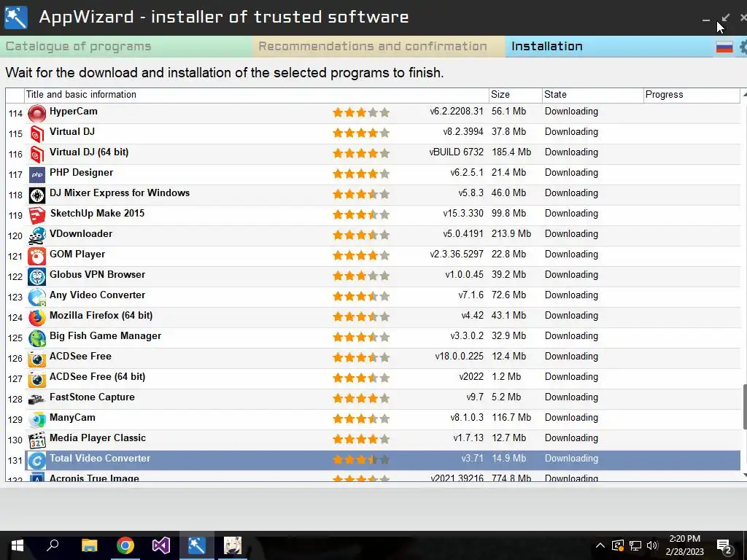
Task: Click the Globus VPN Browser icon
Action: coord(36,276)
